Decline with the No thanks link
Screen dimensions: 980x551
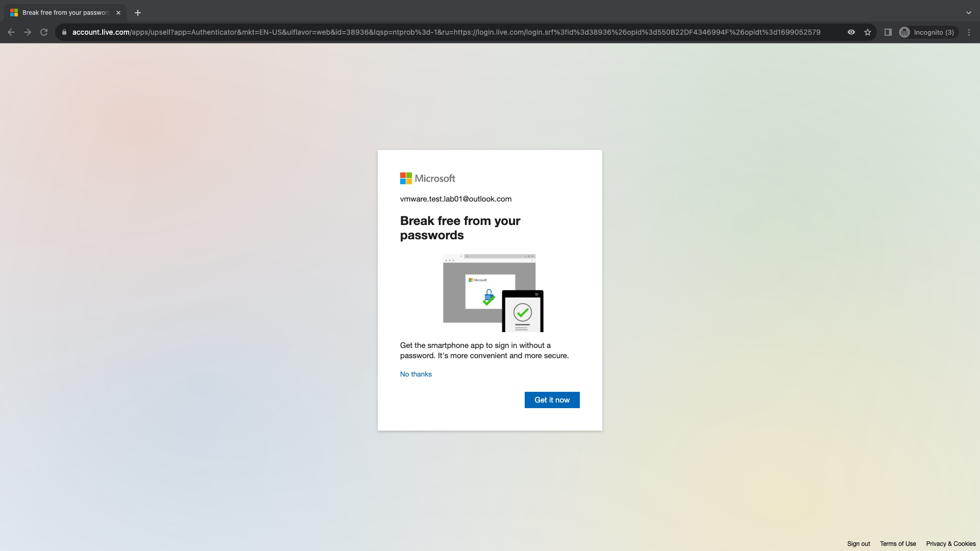tap(415, 374)
